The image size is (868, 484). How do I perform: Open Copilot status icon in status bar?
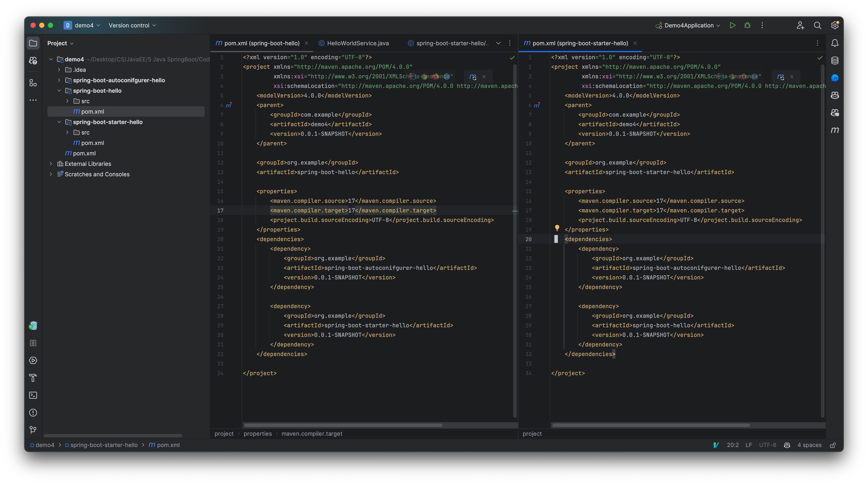tap(787, 445)
